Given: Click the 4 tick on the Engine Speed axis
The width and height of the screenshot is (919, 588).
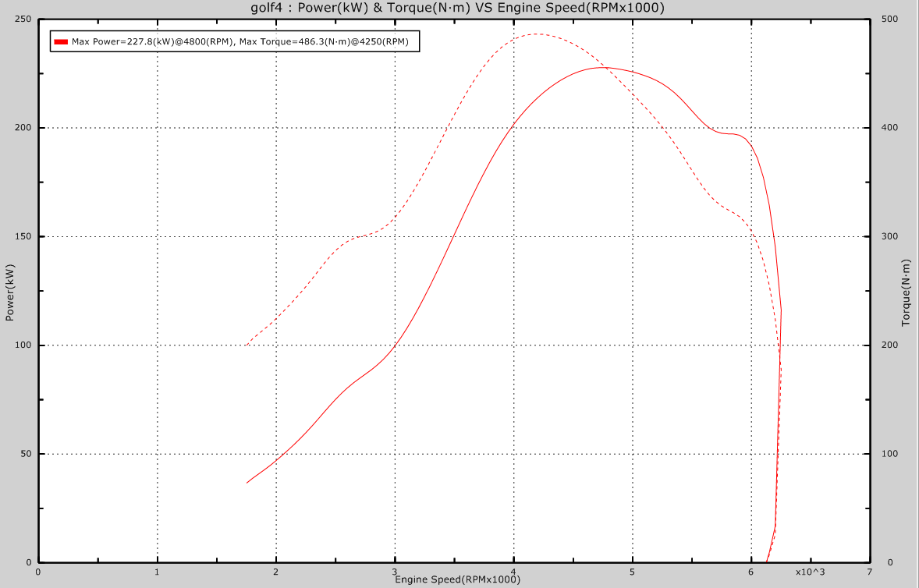Looking at the screenshot, I should click(x=513, y=572).
